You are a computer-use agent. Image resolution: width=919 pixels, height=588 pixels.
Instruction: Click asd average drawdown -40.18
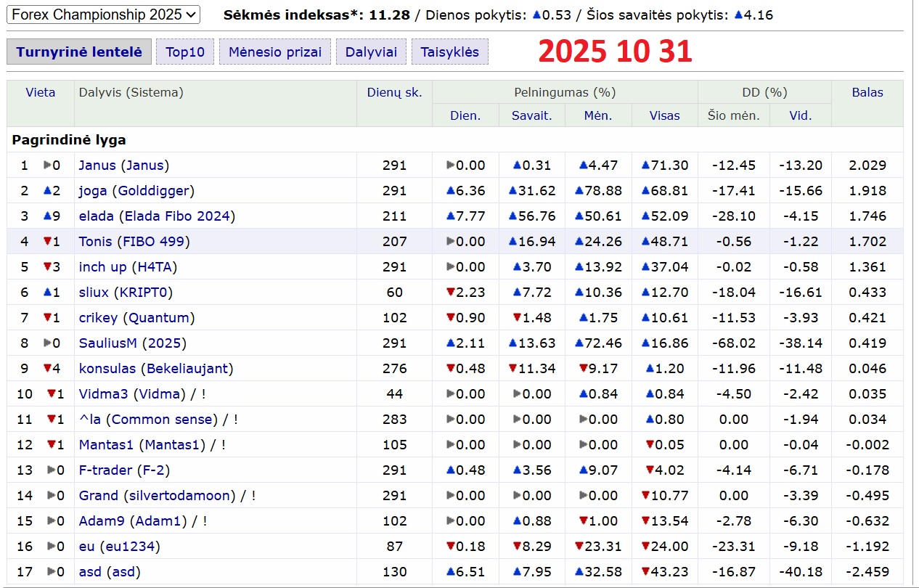pos(801,572)
